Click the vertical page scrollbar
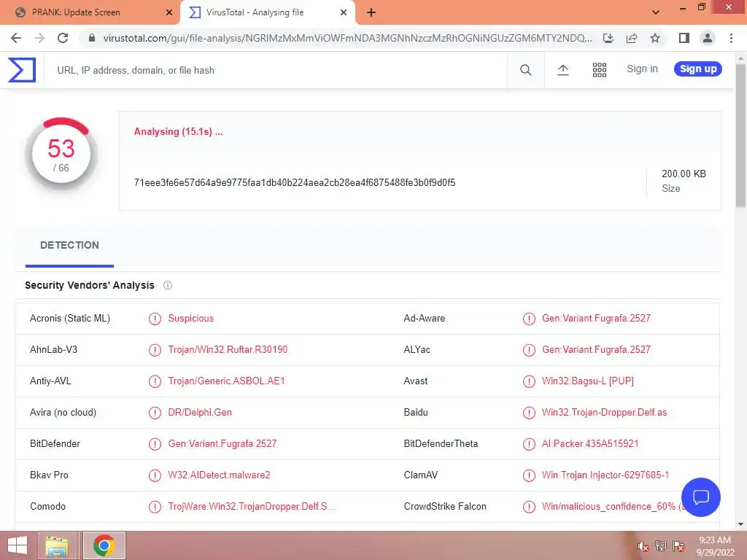Image resolution: width=747 pixels, height=560 pixels. click(x=741, y=135)
